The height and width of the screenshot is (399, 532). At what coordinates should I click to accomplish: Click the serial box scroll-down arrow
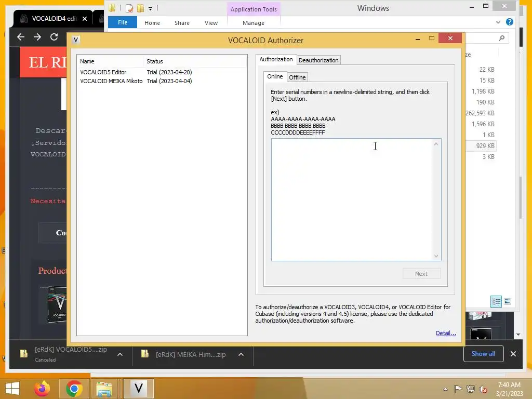click(436, 256)
